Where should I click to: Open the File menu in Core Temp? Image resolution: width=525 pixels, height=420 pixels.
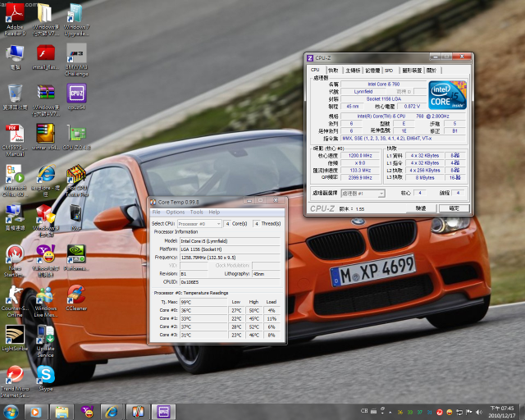click(x=157, y=212)
